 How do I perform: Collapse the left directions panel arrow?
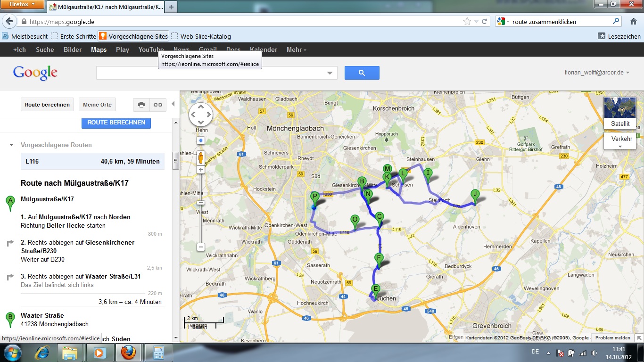173,104
